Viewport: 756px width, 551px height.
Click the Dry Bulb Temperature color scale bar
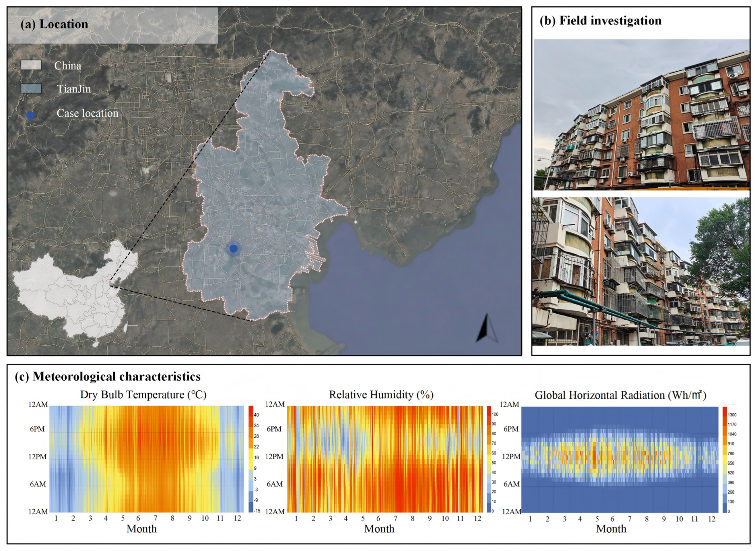(x=251, y=459)
